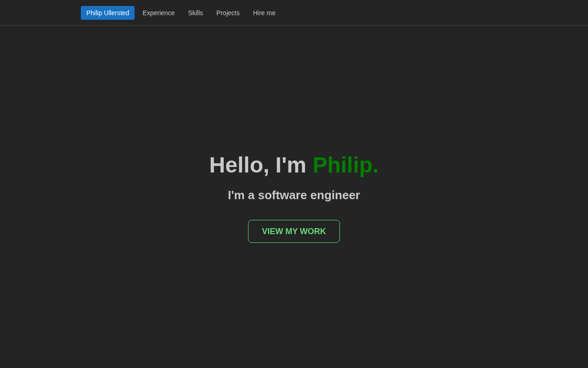The image size is (588, 368).
Task: Open the Projects navigation link
Action: coord(228,13)
